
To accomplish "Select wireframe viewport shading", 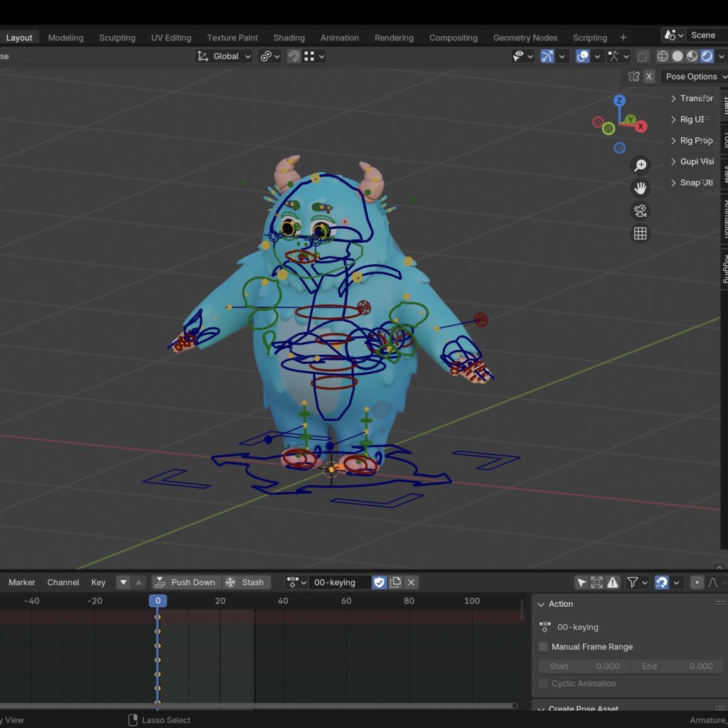I will tap(663, 56).
